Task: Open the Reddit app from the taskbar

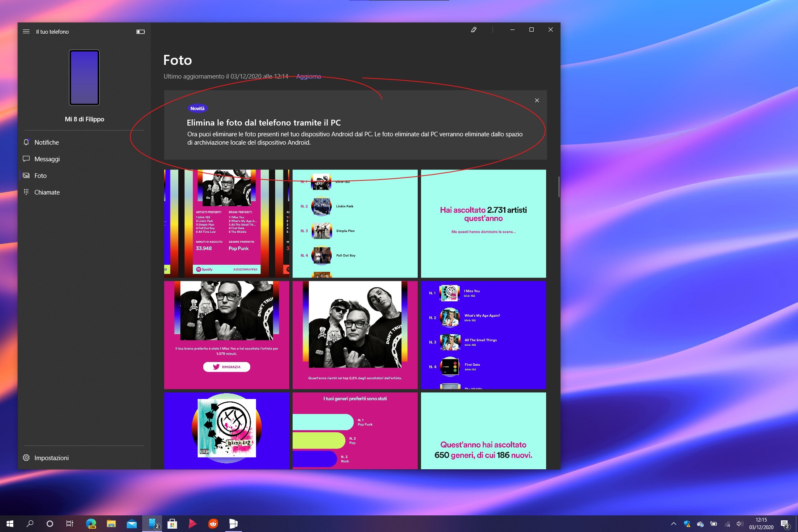Action: [213, 524]
